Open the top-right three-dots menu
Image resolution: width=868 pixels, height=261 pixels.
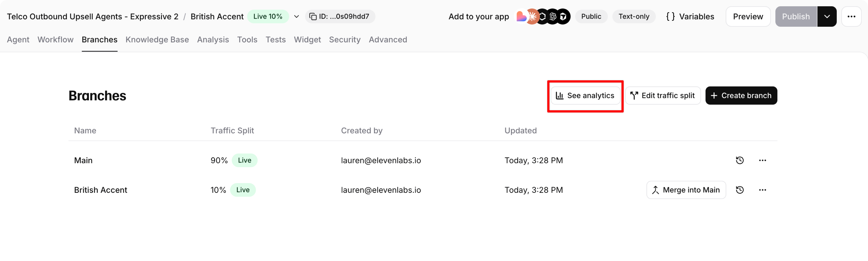tap(851, 17)
